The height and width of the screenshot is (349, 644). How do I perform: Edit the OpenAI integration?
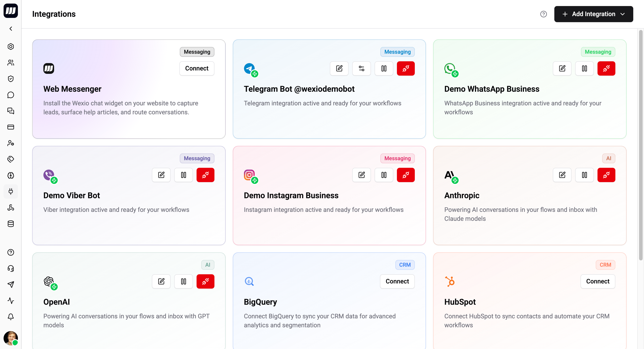point(161,281)
